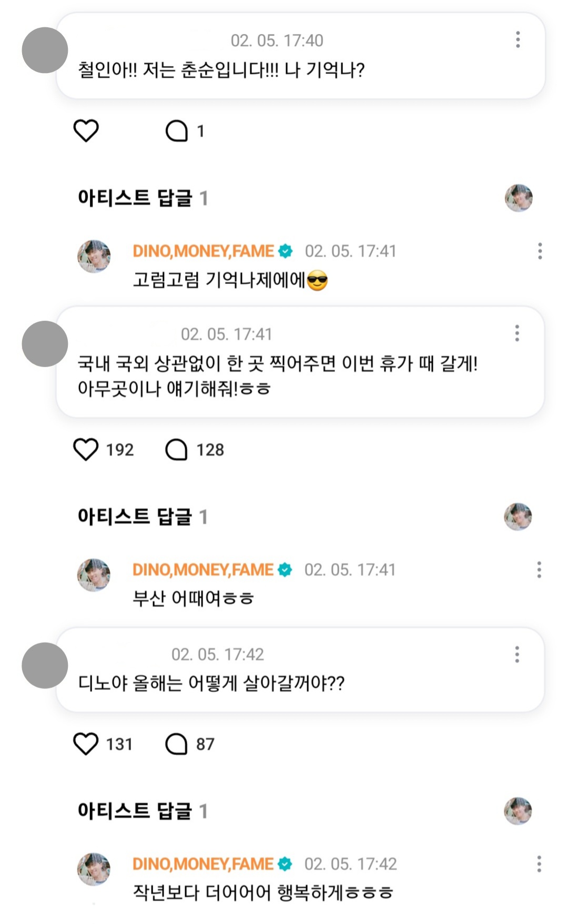
Task: Tap small artist avatar right of first 아티스트 답글
Action: pyautogui.click(x=519, y=198)
